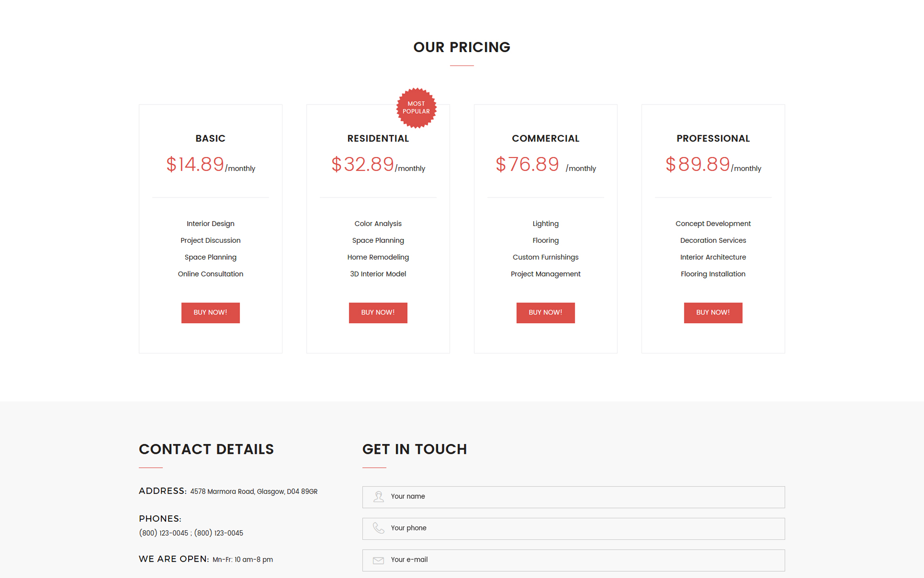
Task: Click the Most Popular badge
Action: coord(416,108)
